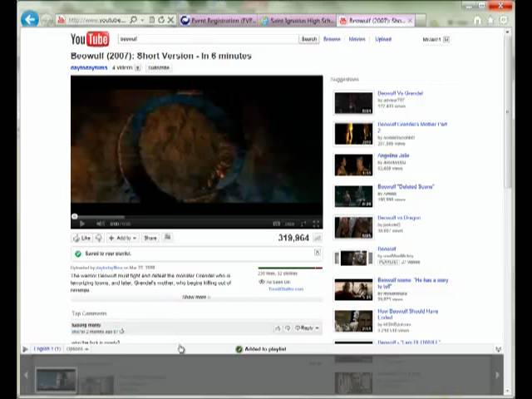Click the bottom playlist bar's playlist name link
532x399 pixels.
[x=47, y=349]
